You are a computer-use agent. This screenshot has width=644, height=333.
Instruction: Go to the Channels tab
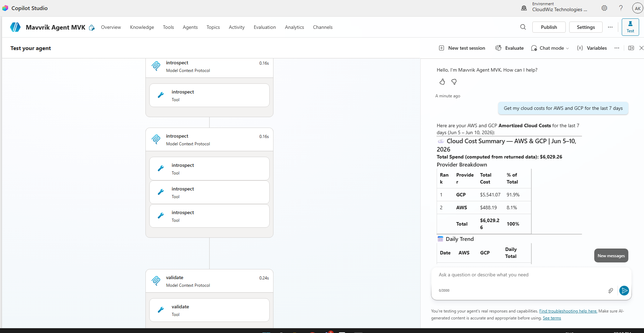(x=323, y=27)
